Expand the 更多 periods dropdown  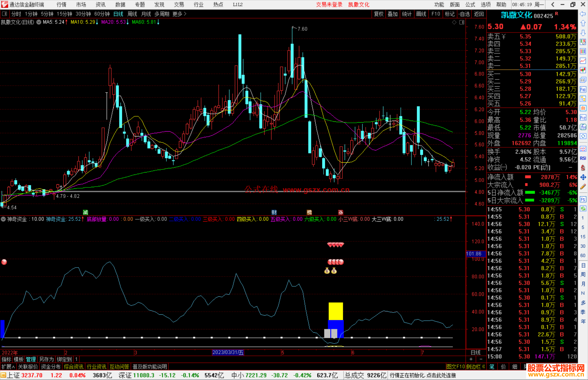179,14
